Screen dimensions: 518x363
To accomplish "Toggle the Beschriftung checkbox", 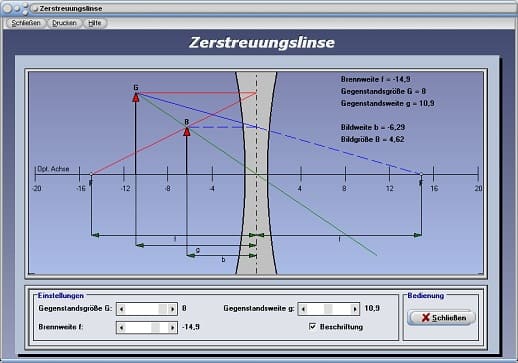I will (x=313, y=326).
